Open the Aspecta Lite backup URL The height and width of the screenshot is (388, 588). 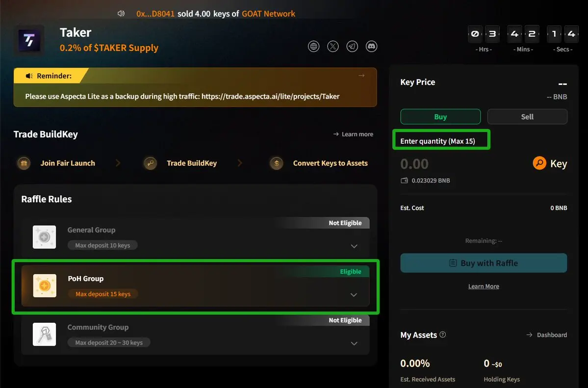tap(270, 97)
